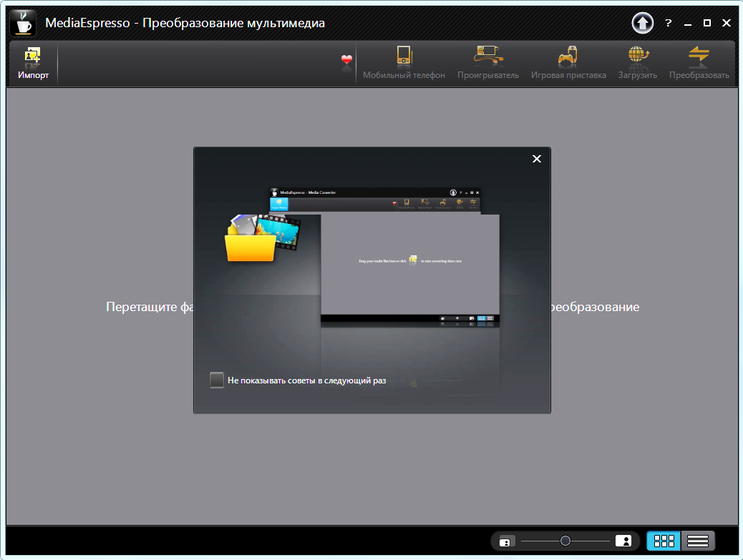Click the Преобразовать convert icon
Screen dimensions: 743x560
coord(699,57)
